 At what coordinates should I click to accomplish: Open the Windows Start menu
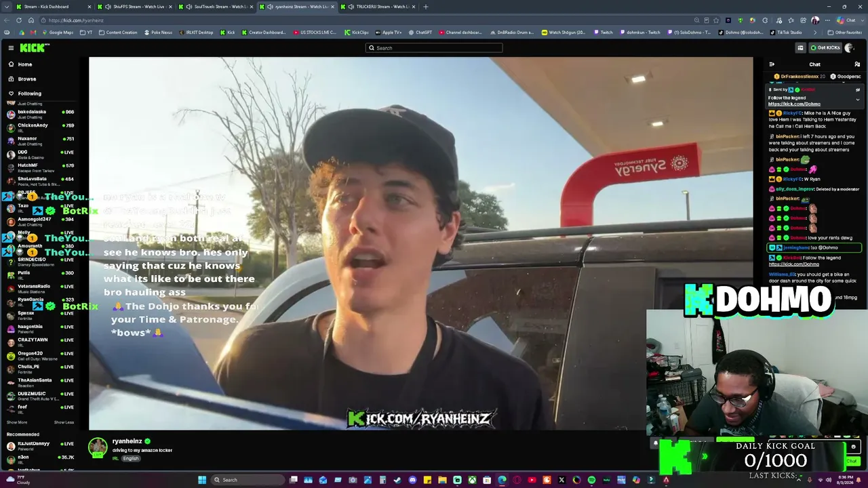coord(202,480)
